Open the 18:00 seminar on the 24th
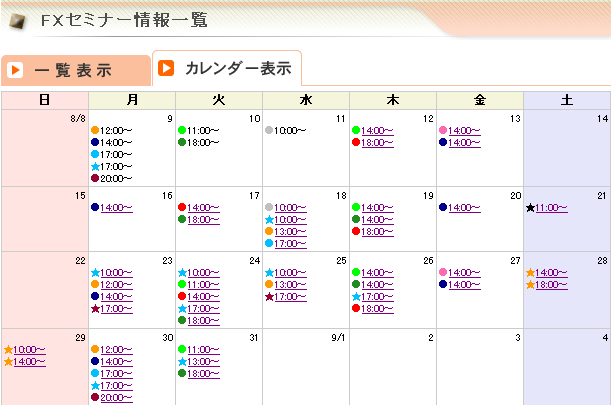 (203, 321)
